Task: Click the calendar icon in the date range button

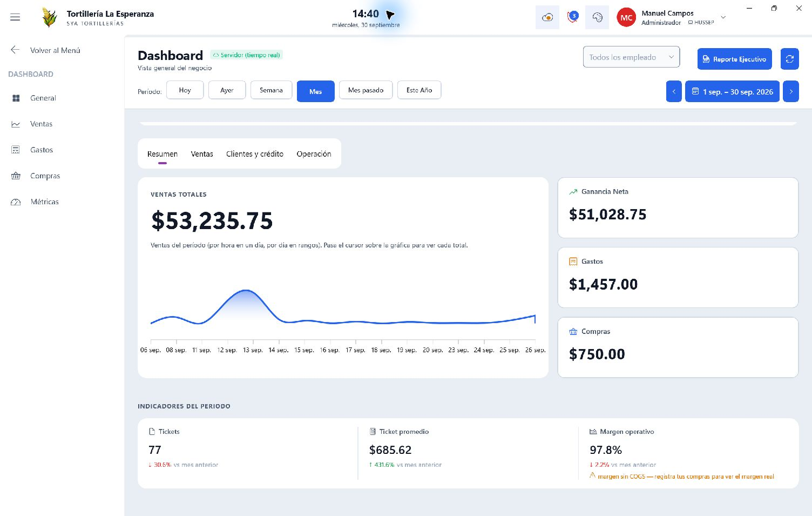Action: coord(695,91)
